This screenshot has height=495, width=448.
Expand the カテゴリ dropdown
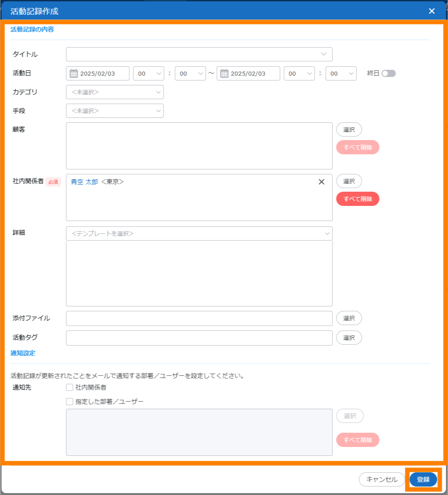coord(115,92)
